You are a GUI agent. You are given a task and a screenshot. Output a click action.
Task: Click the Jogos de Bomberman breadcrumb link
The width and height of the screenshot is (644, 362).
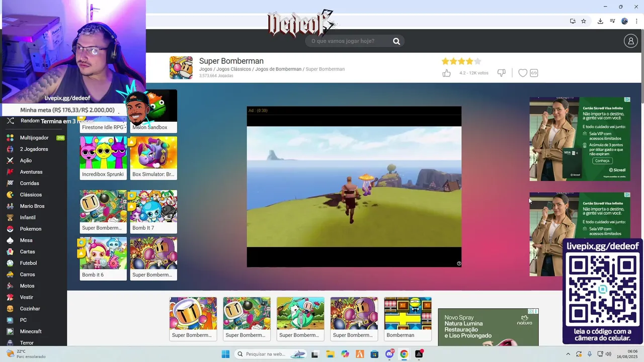(x=278, y=69)
